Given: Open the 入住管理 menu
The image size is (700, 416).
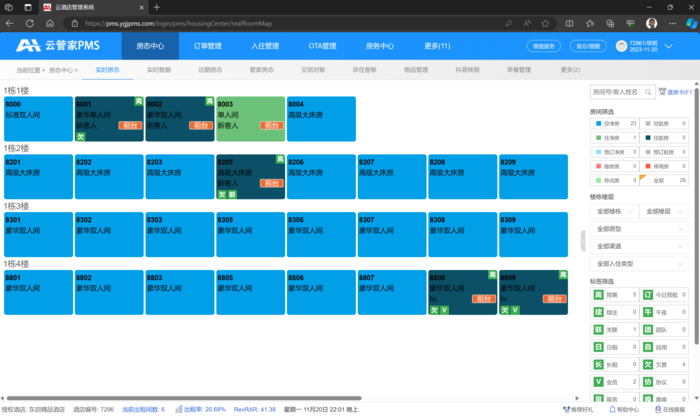Looking at the screenshot, I should [x=265, y=46].
